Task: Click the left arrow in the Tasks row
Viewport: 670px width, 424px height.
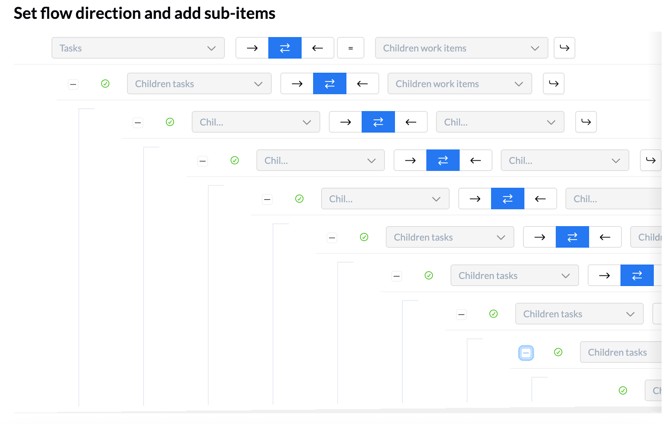Action: 317,48
